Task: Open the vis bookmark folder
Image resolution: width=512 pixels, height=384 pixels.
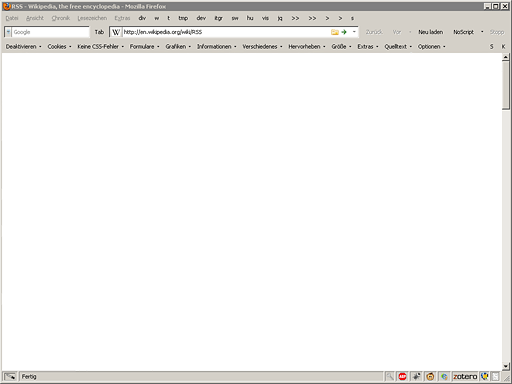Action: 265,18
